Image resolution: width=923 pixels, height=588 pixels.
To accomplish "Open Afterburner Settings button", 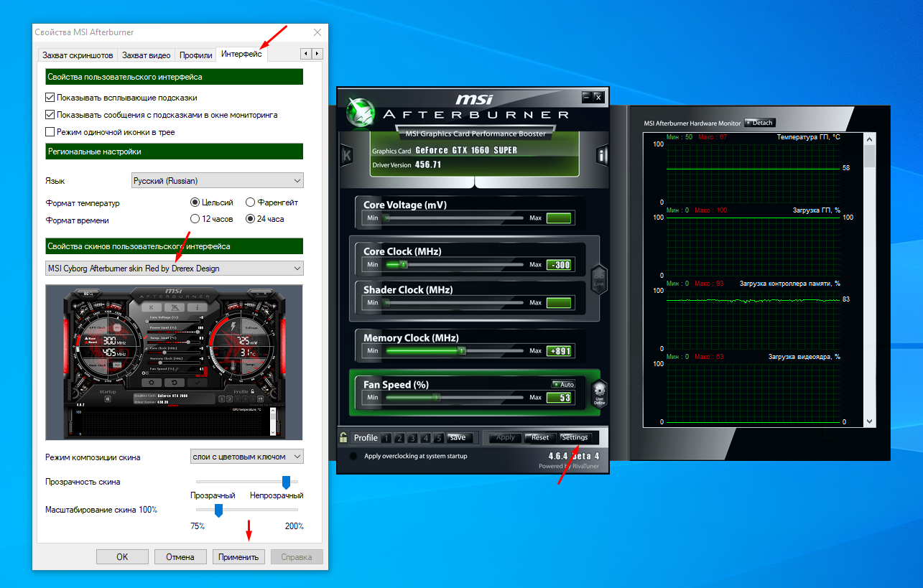I will coord(575,437).
